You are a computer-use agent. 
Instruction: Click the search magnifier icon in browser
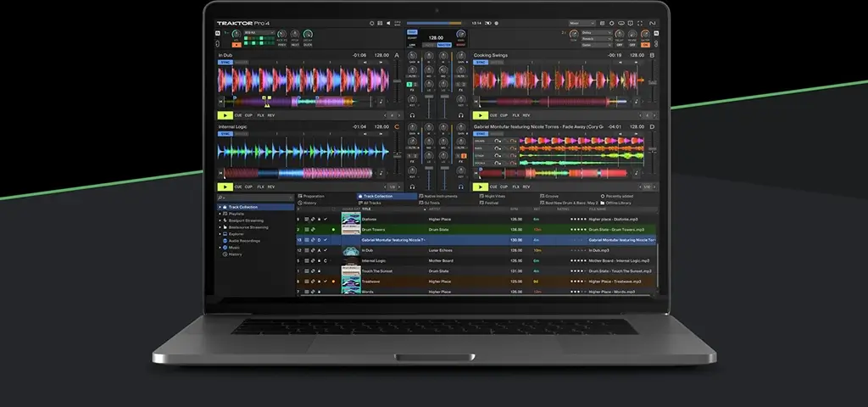[x=220, y=198]
